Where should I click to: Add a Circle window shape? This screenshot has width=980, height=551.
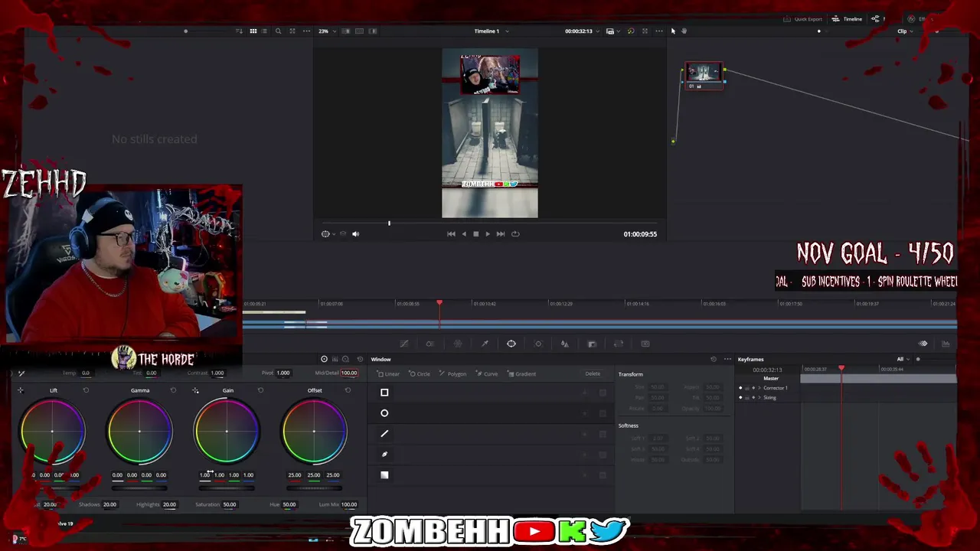click(420, 373)
